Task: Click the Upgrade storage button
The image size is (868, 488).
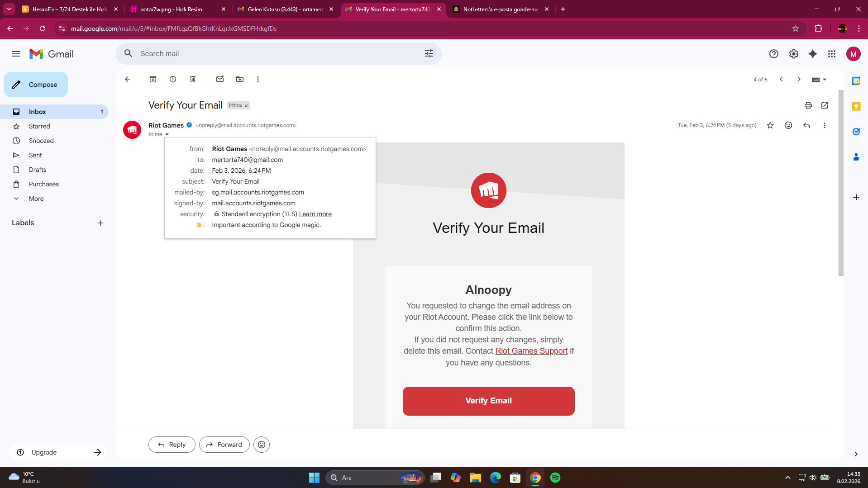Action: pyautogui.click(x=58, y=452)
